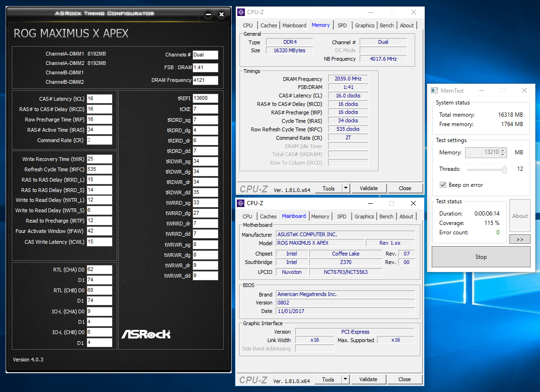Select the Mainboard tab in upper CPU-Z
The width and height of the screenshot is (540, 392).
[294, 25]
